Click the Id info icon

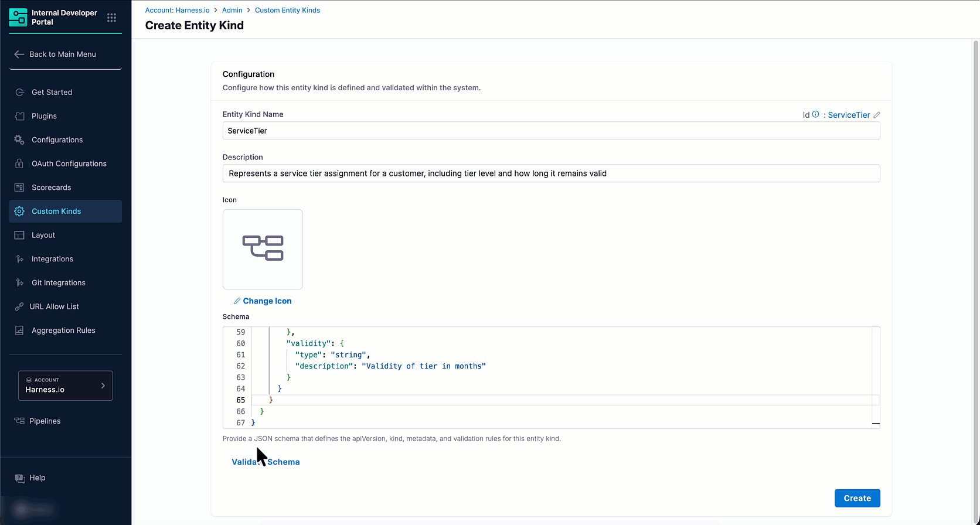tap(815, 115)
